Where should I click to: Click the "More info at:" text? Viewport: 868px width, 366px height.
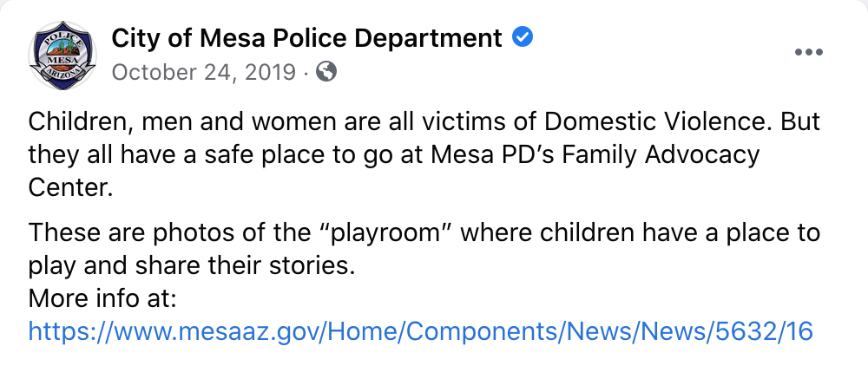point(102,299)
